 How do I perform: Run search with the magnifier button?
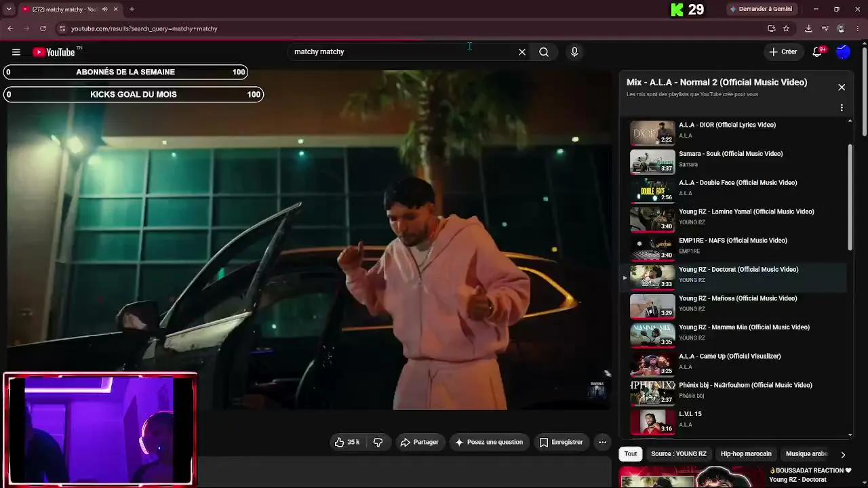click(544, 52)
